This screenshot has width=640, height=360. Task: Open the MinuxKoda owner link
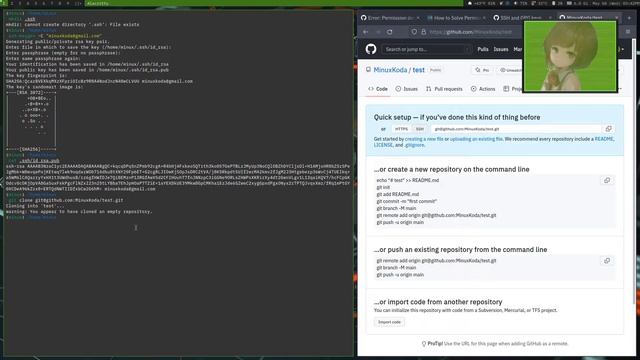tap(390, 70)
